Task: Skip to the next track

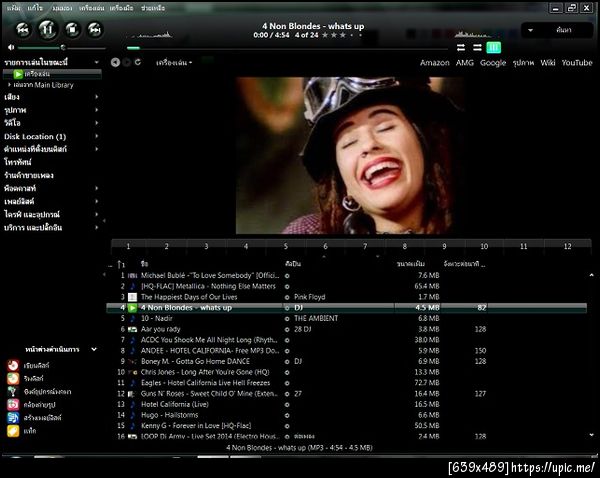Action: click(x=95, y=29)
